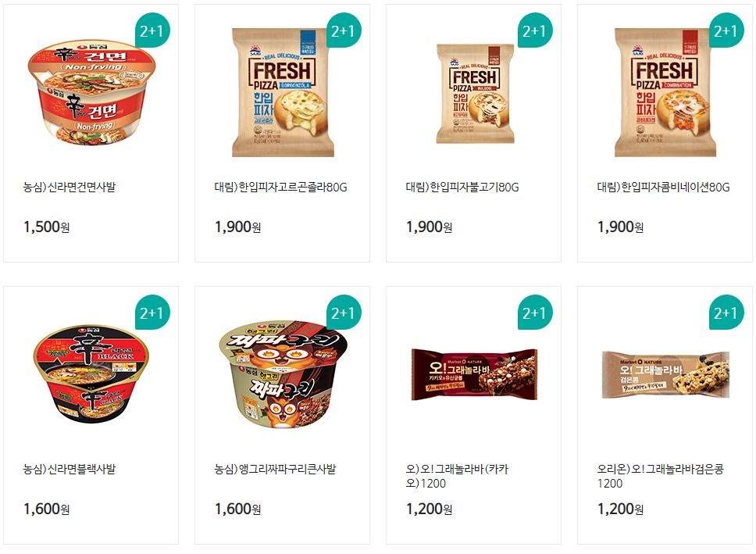
Task: Click the 2+1 badge on Shin Ramyun Black cup
Action: 152,313
